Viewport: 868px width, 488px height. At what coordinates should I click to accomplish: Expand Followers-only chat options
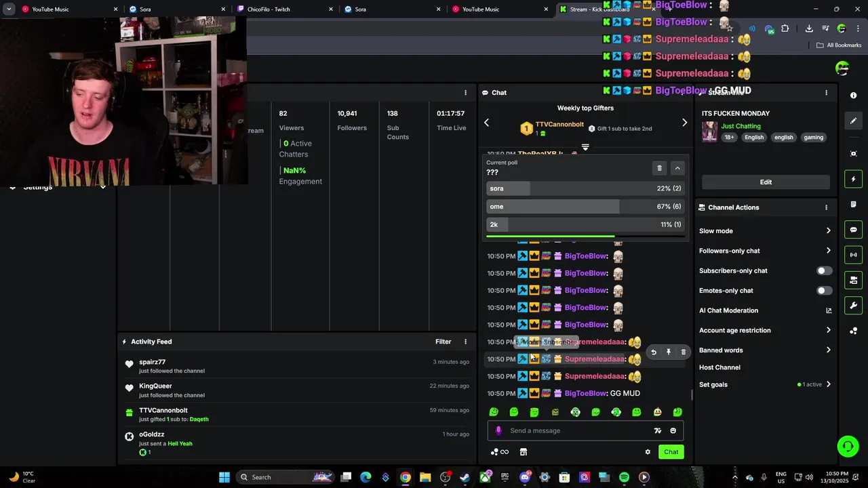pyautogui.click(x=828, y=251)
